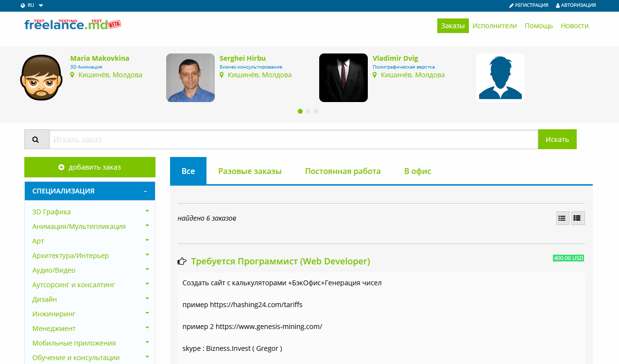This screenshot has width=619, height=364.
Task: Expand the 3D Графика category
Action: [x=147, y=211]
